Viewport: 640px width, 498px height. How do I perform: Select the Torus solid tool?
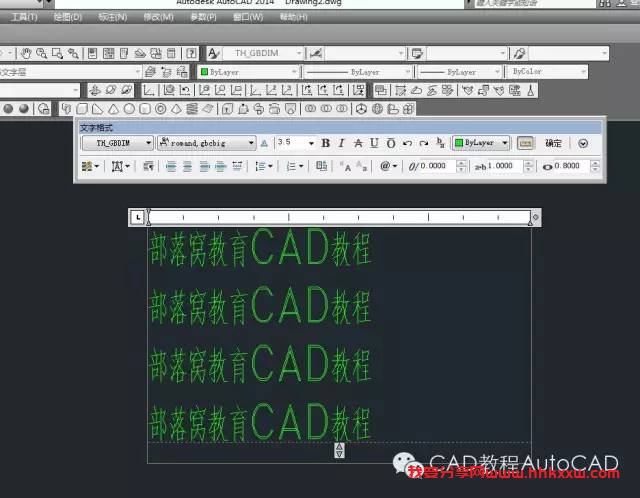point(161,109)
